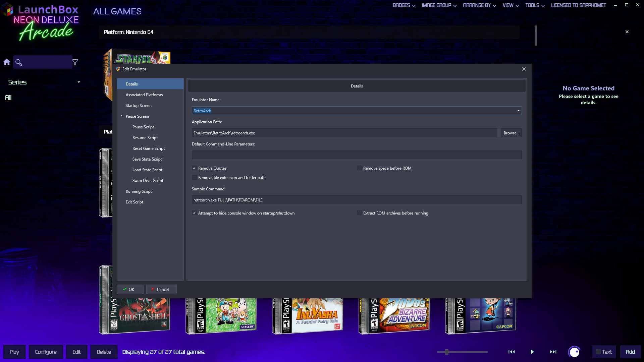The image size is (644, 362).
Task: Browse for the application path
Action: click(x=511, y=133)
